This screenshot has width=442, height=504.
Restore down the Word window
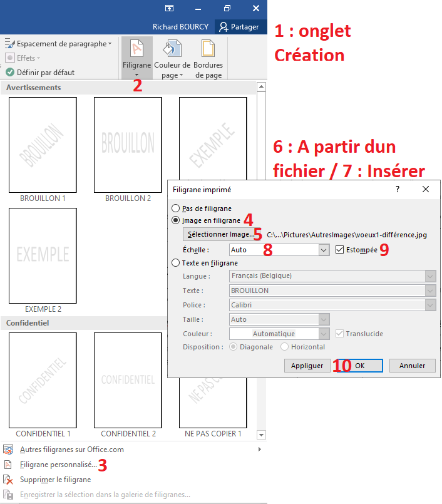click(227, 8)
